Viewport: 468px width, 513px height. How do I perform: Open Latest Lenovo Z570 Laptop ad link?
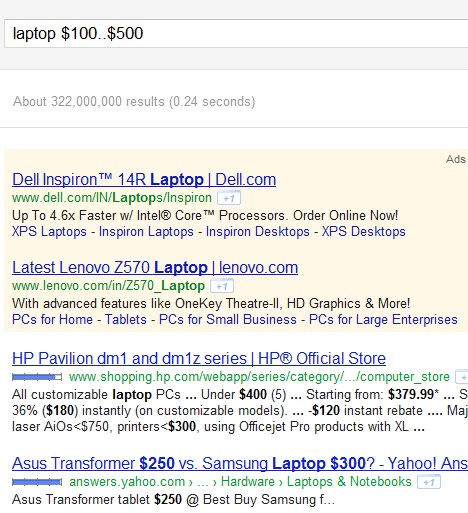[155, 268]
